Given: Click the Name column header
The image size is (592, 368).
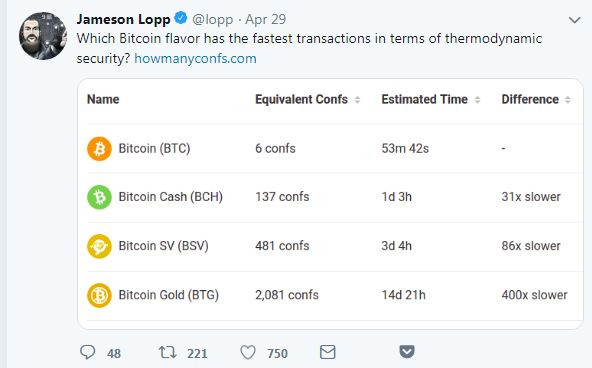Looking at the screenshot, I should pyautogui.click(x=103, y=99).
